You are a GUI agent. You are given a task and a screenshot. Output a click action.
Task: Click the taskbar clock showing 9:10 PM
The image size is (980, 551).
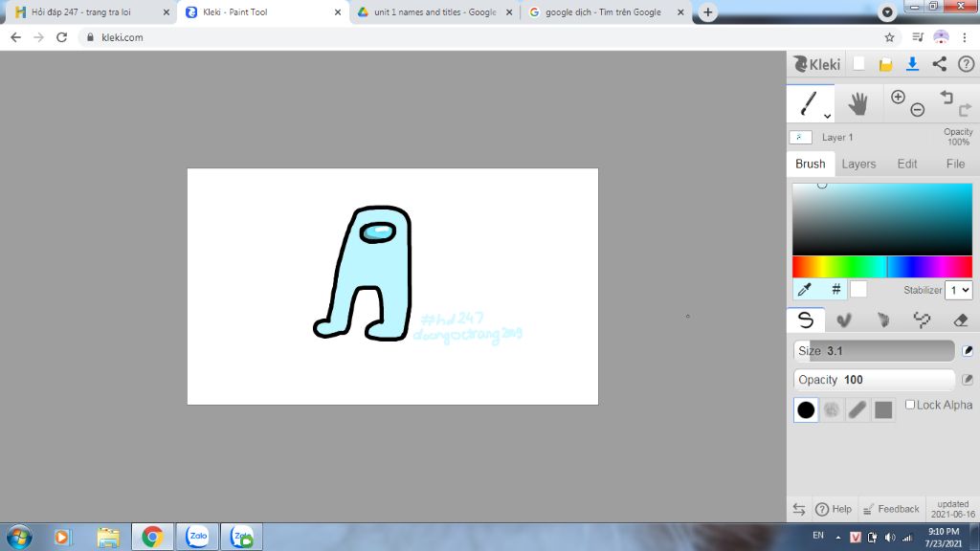945,538
